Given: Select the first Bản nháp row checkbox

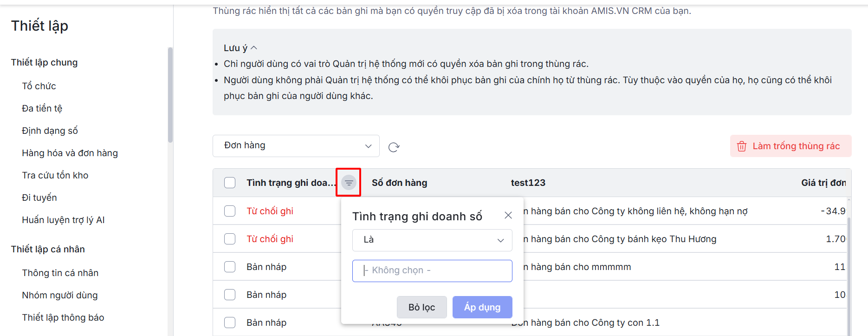Looking at the screenshot, I should tap(230, 267).
